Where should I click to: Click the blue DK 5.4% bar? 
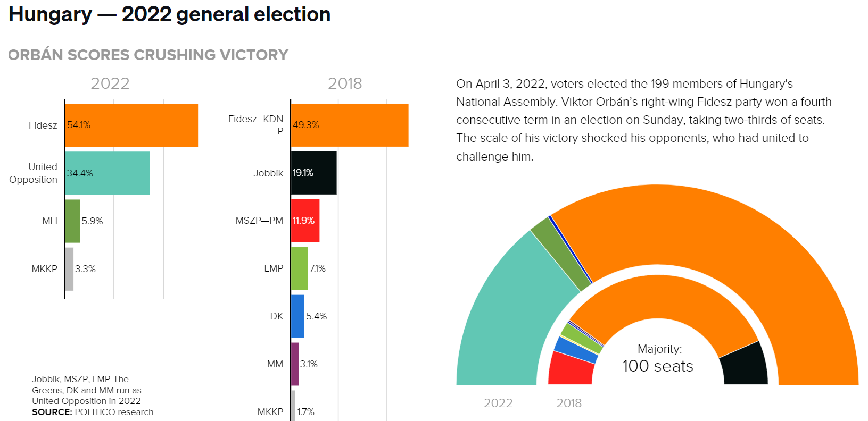[x=297, y=316]
